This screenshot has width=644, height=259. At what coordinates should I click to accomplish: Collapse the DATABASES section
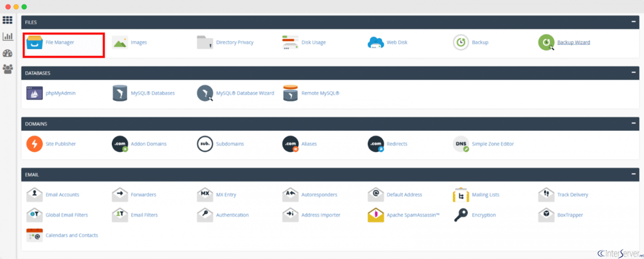pyautogui.click(x=633, y=73)
